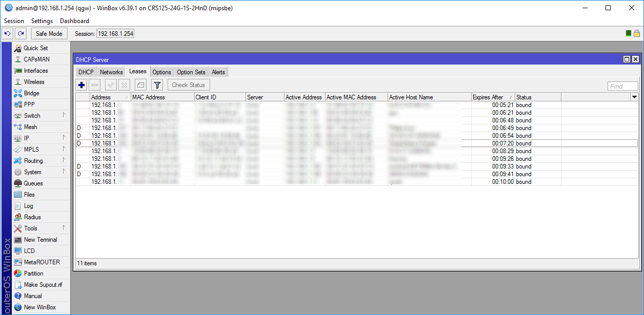Screen dimensions: 644x315
Task: Click the Find search field
Action: pyautogui.click(x=623, y=86)
